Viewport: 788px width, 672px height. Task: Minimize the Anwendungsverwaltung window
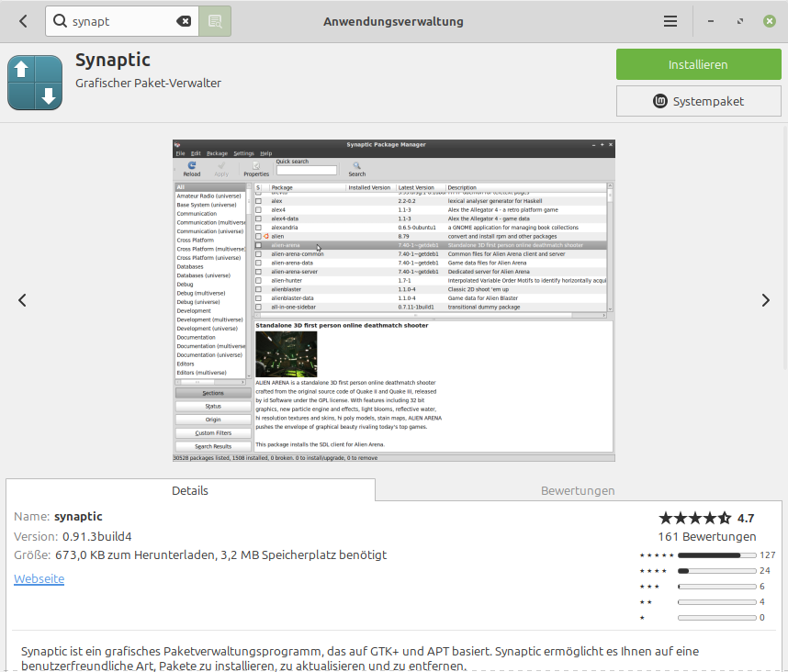coord(711,21)
